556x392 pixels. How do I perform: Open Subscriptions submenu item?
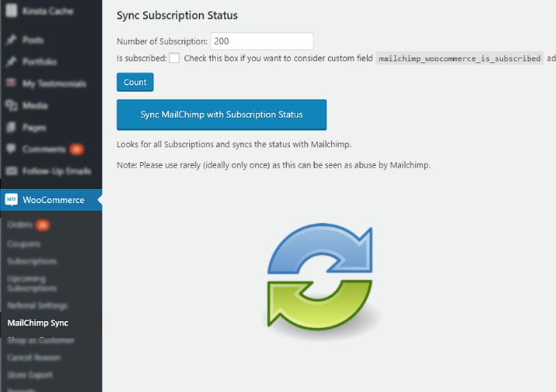[x=32, y=261]
